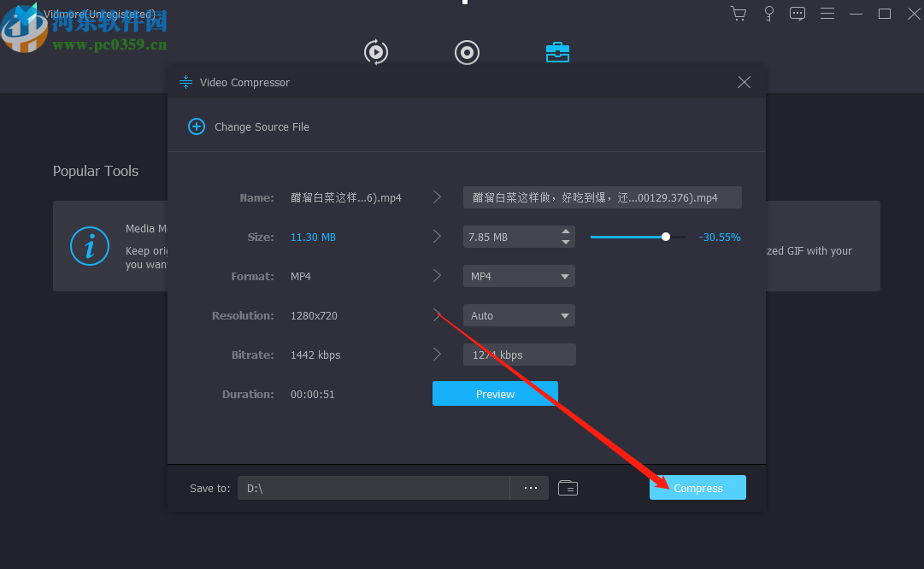Click the source file name text
The width and height of the screenshot is (924, 569).
[346, 198]
